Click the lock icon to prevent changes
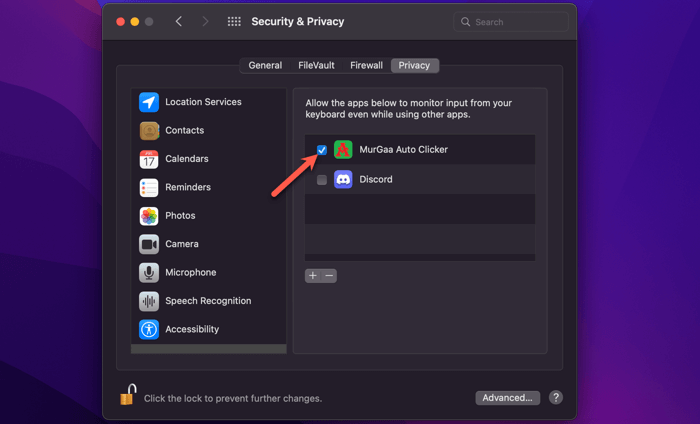 [128, 395]
